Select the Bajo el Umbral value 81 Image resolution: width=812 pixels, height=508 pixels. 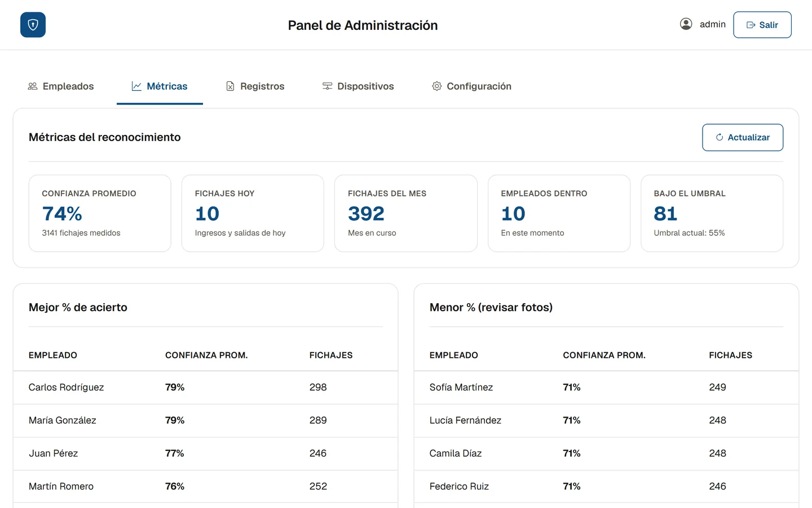(x=665, y=213)
